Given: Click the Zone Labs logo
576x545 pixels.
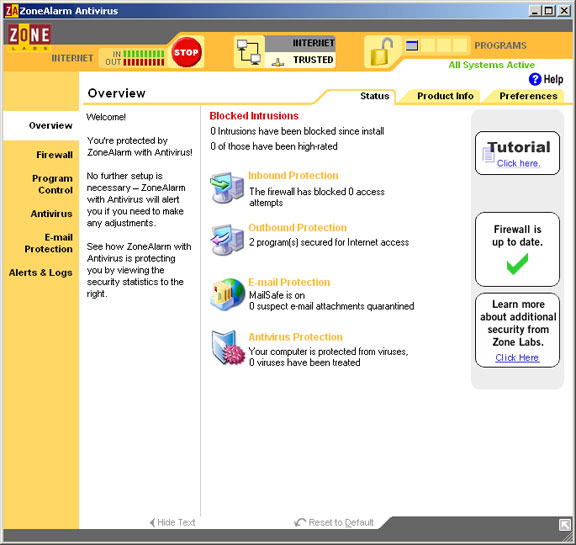Looking at the screenshot, I should 29,37.
